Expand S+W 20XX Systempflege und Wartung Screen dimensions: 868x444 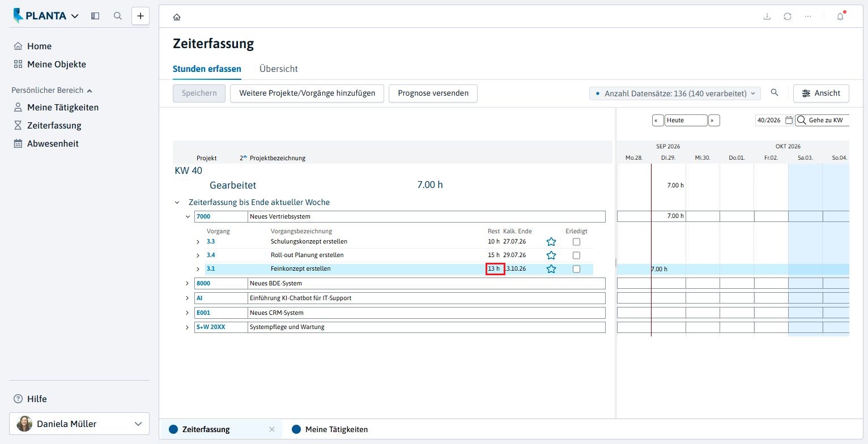click(x=188, y=327)
